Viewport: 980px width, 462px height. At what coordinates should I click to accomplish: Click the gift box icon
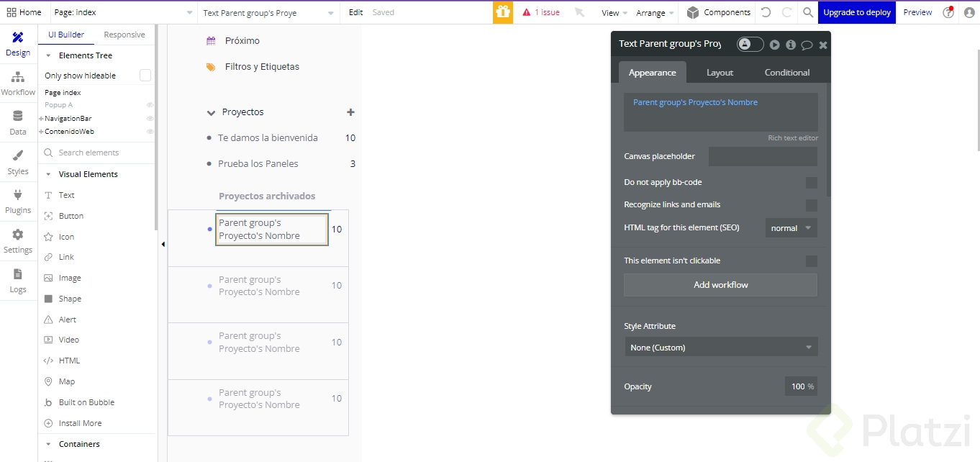click(x=503, y=12)
